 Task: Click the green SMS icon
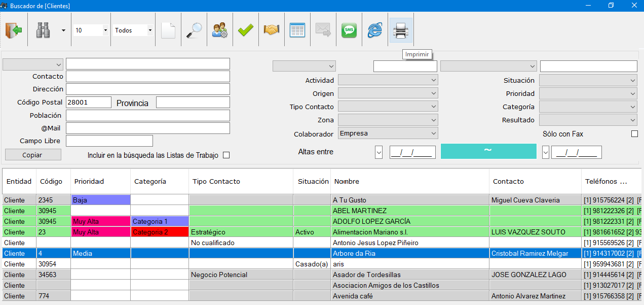point(349,30)
